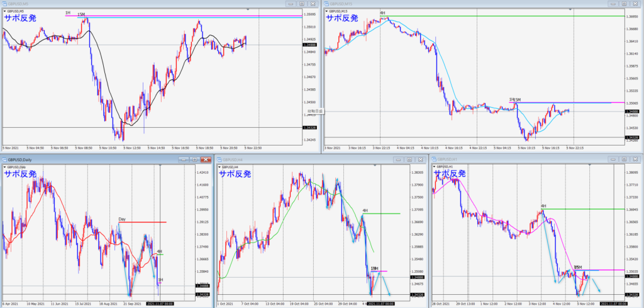Viewport: 644px width, 308px height.
Task: Select the 'サポ反発' label on the H1 chart
Action: [x=450, y=174]
